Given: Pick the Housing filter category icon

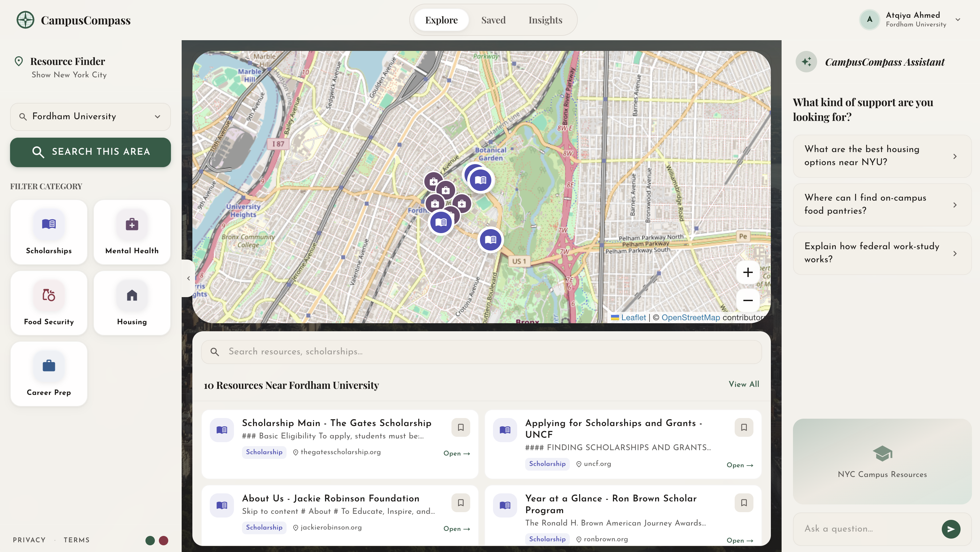Looking at the screenshot, I should [132, 295].
